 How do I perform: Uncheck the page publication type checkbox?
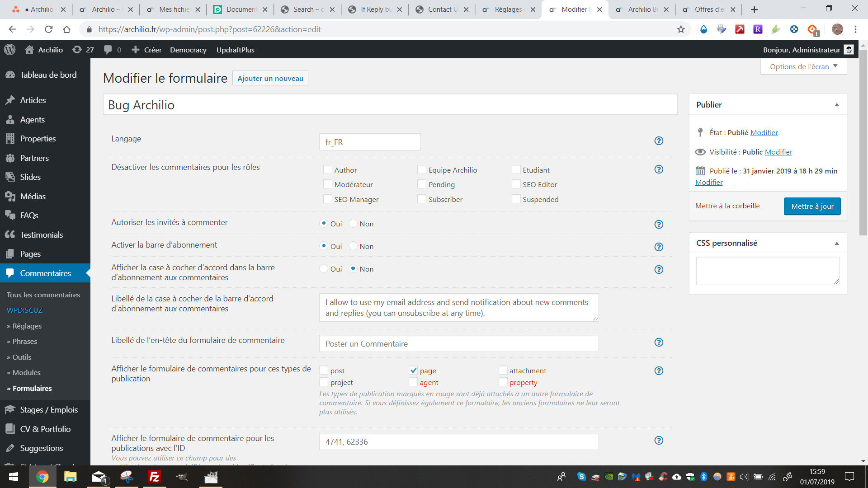click(x=413, y=371)
